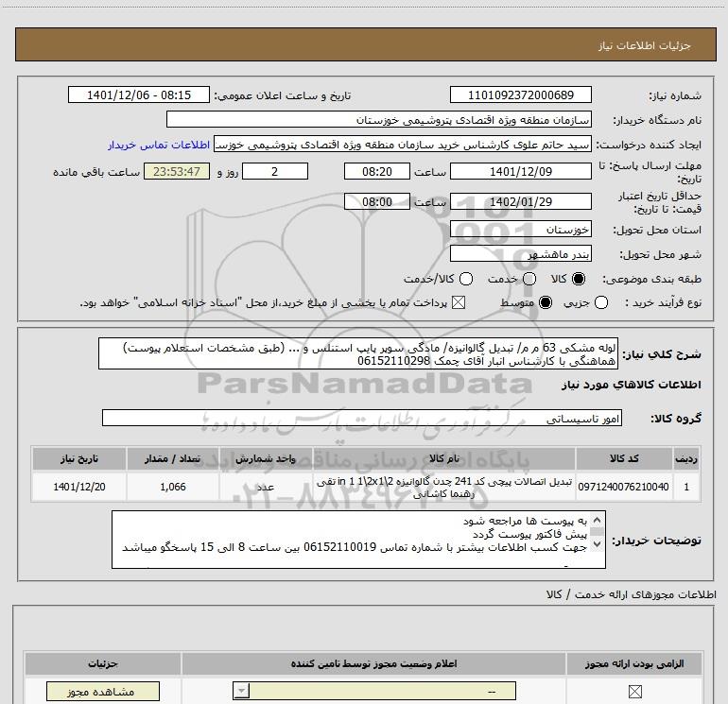Click the delivery province field خوزستان
This screenshot has height=704, width=728.
point(520,230)
